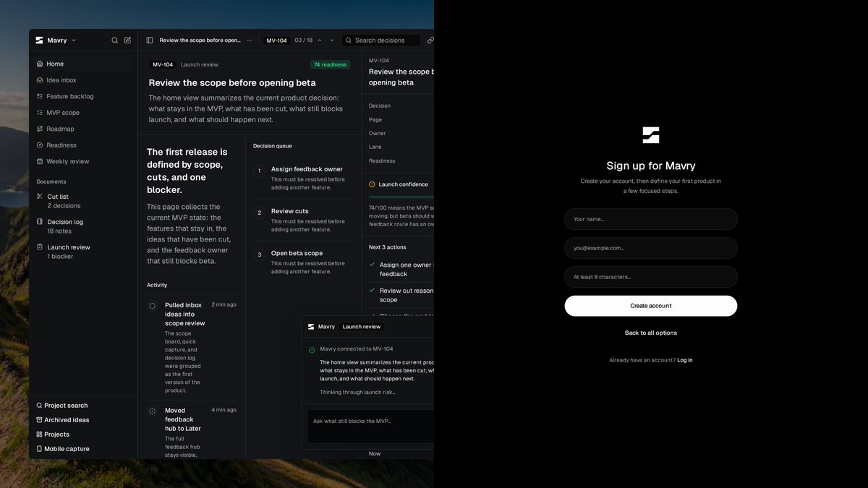Click the Idea inbox tray icon
This screenshot has width=868, height=488.
click(41, 80)
